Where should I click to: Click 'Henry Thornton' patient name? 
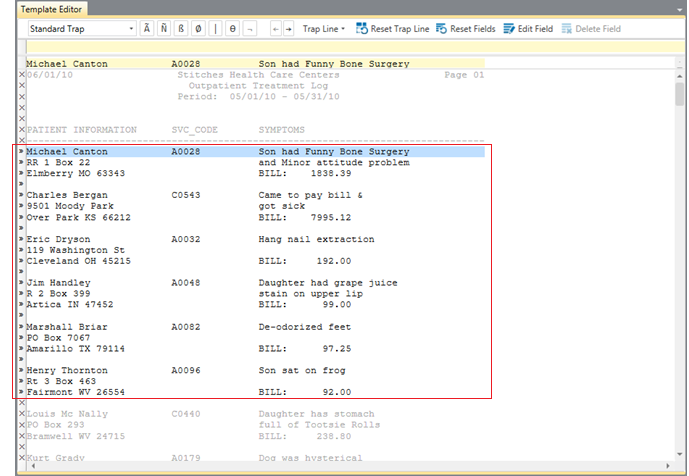67,371
